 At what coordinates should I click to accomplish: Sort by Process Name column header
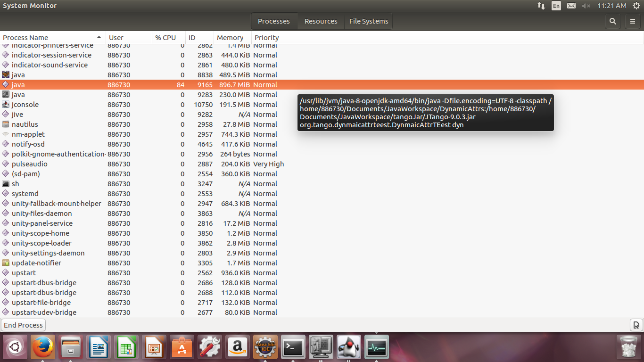click(x=53, y=38)
